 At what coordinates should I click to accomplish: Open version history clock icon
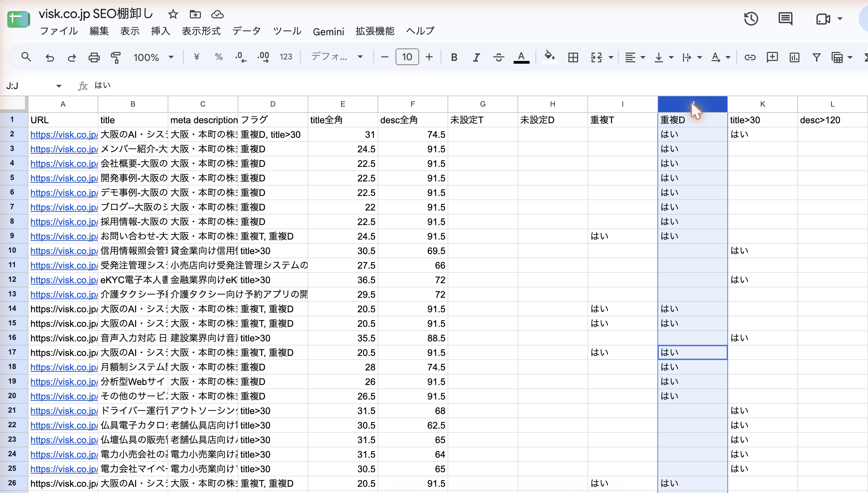(751, 19)
